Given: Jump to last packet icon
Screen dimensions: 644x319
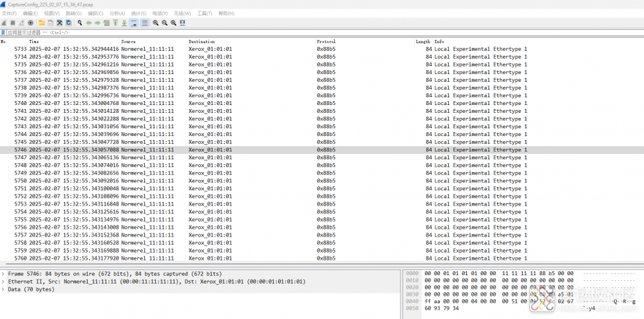Looking at the screenshot, I should (x=124, y=23).
